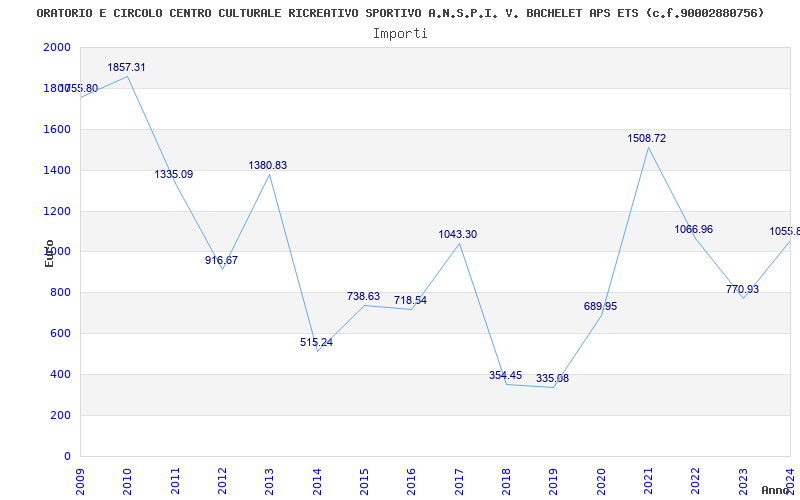
Task: Click the 2023 year axis label
Action: click(x=743, y=482)
